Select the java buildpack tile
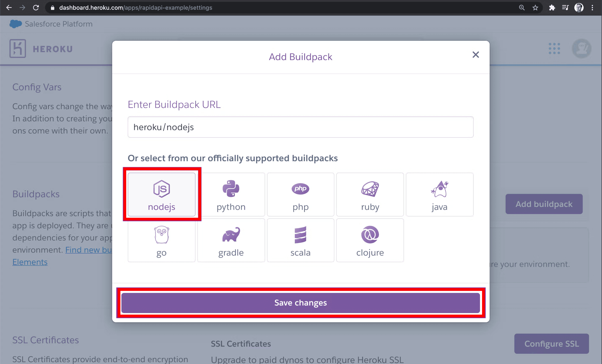 click(440, 194)
